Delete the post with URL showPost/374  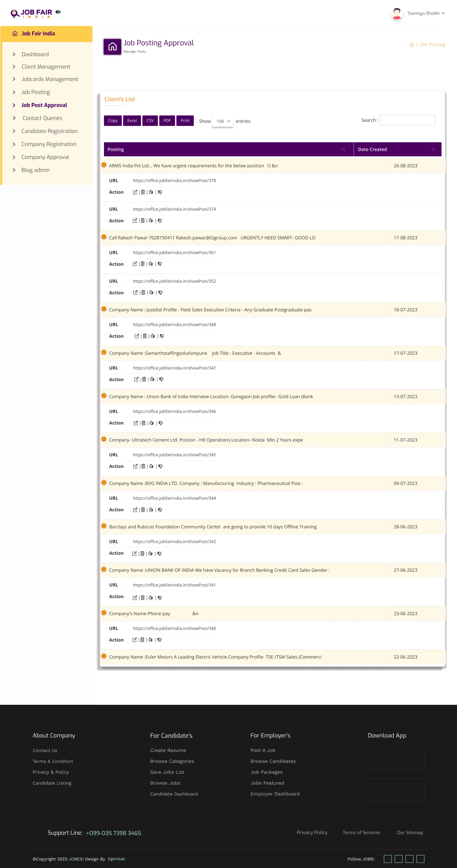pos(143,221)
